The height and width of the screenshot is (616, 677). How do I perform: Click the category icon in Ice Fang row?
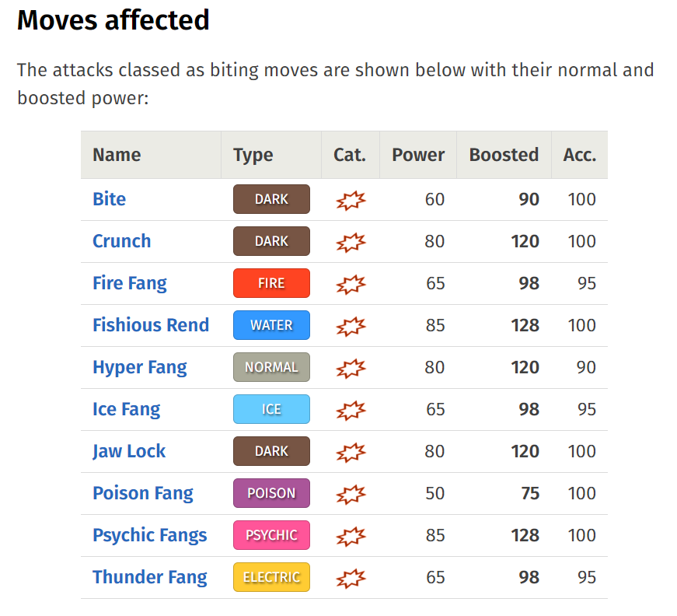coord(351,410)
